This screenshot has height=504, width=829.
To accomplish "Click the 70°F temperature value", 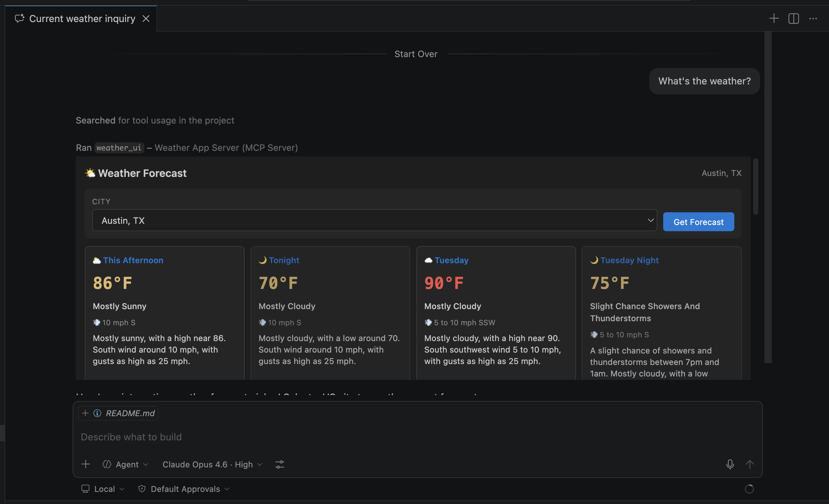I will [x=278, y=283].
